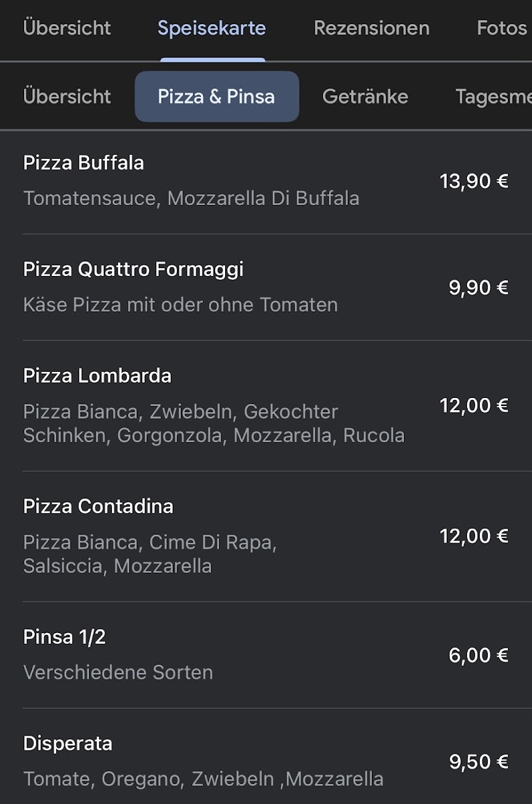Open the Pizza Quattro Formaggi entry

click(x=133, y=269)
